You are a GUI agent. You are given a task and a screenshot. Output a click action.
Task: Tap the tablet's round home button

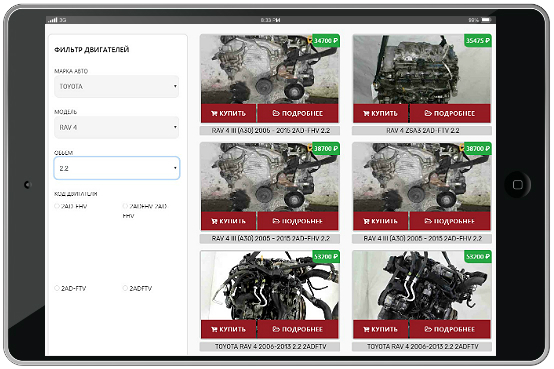517,184
